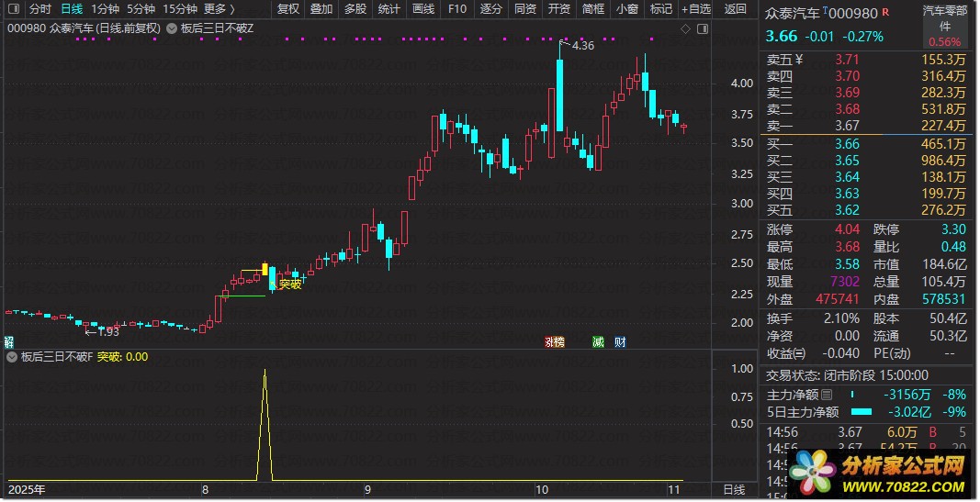Click the 涨榜 event marker

[x=555, y=342]
